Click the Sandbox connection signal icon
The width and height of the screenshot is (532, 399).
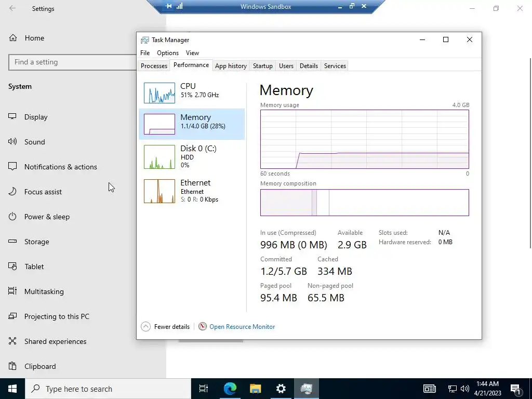tap(179, 6)
